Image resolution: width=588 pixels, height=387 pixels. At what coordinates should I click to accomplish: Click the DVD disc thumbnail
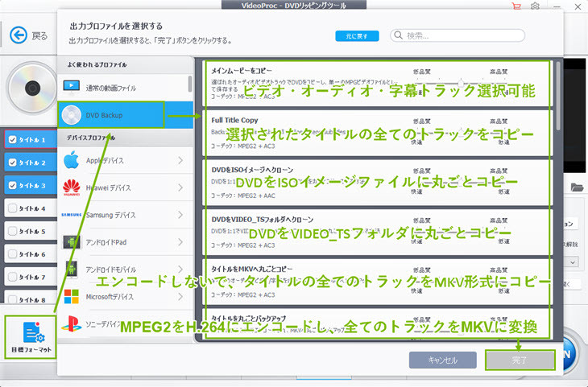coord(32,89)
